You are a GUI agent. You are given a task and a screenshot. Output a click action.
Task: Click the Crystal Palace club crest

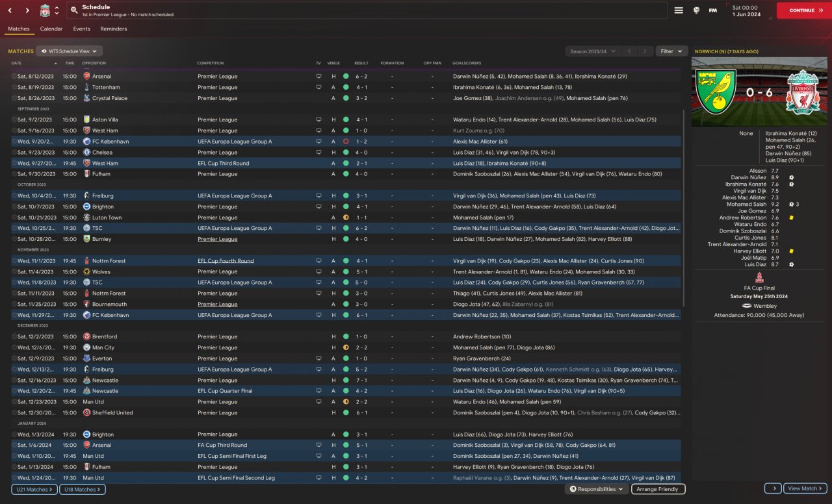click(x=86, y=98)
